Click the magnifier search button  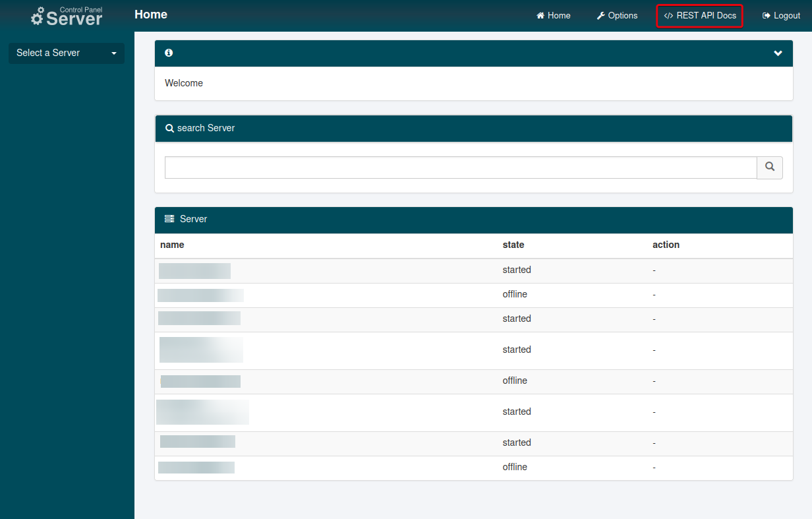[769, 168]
